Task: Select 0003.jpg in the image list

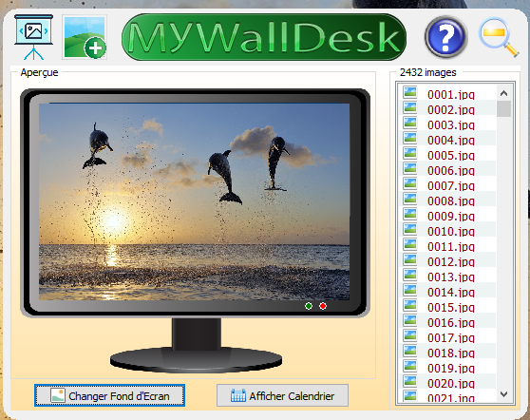Action: 451,125
